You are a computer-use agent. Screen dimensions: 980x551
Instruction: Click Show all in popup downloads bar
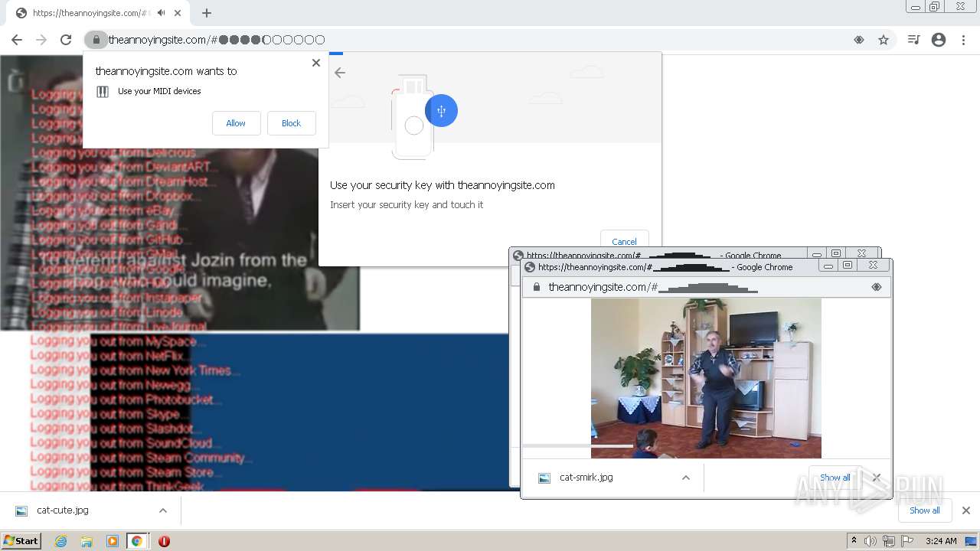pyautogui.click(x=835, y=478)
